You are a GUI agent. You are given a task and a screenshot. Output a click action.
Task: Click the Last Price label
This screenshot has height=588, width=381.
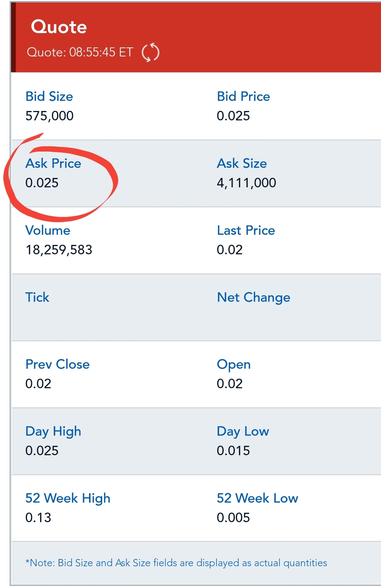tap(246, 231)
